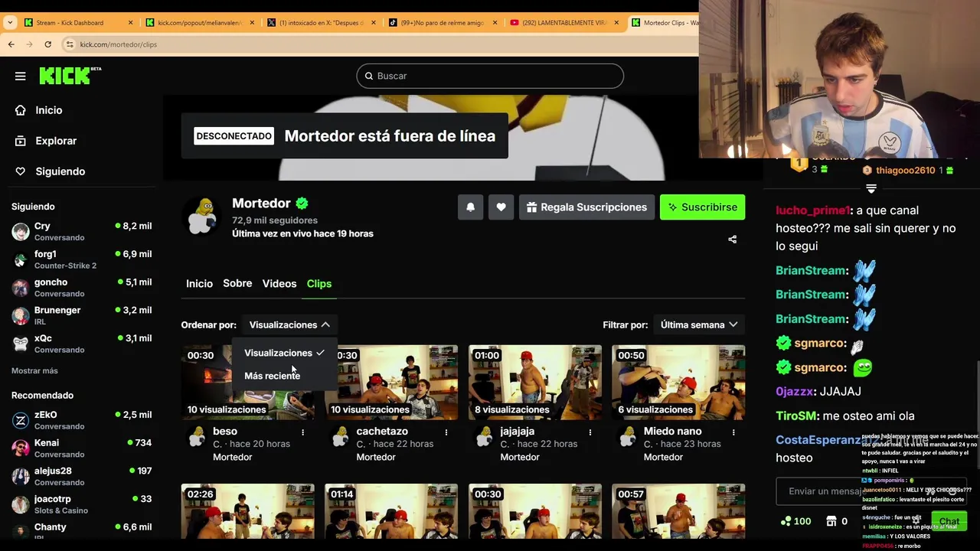Image resolution: width=980 pixels, height=551 pixels.
Task: Choose Visualizaciones sort option
Action: [284, 353]
